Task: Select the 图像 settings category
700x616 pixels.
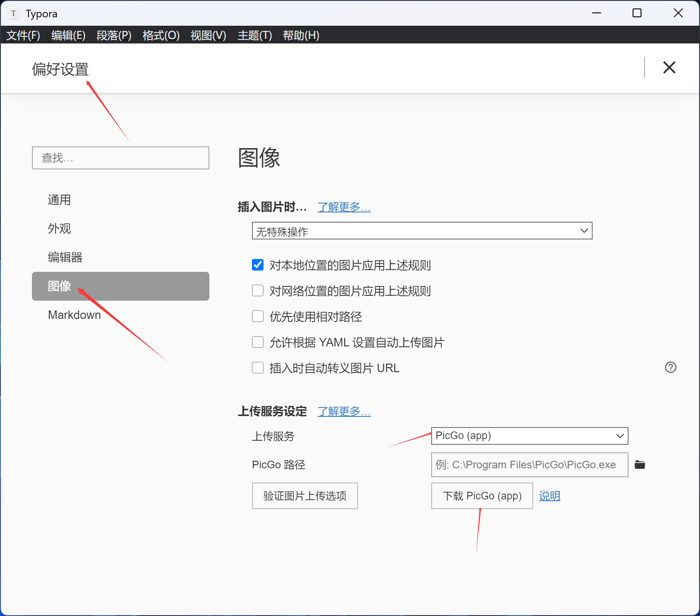Action: (x=121, y=286)
